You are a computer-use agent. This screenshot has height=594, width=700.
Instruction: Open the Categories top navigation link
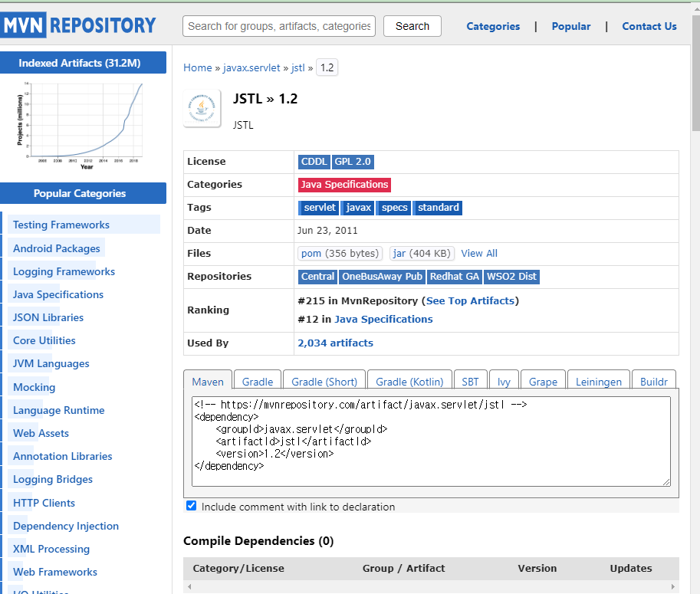pyautogui.click(x=493, y=26)
